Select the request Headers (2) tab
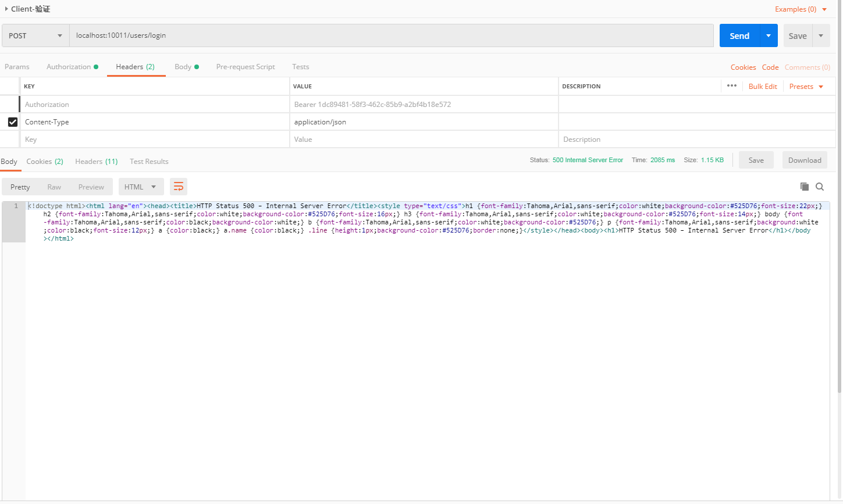Image resolution: width=843 pixels, height=504 pixels. click(136, 67)
